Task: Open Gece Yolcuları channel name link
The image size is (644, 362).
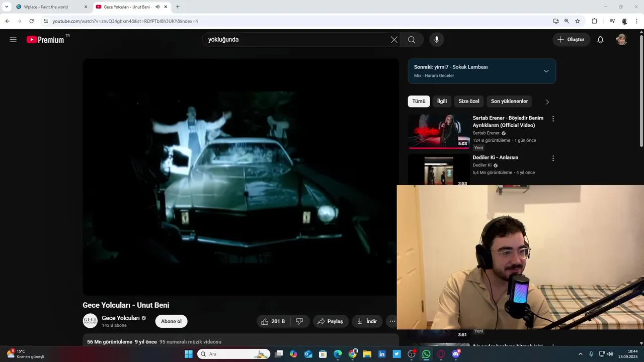Action: coord(121,318)
